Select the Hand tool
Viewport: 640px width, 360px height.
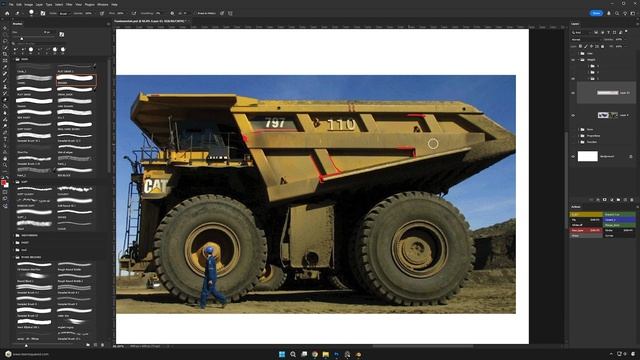click(x=5, y=158)
